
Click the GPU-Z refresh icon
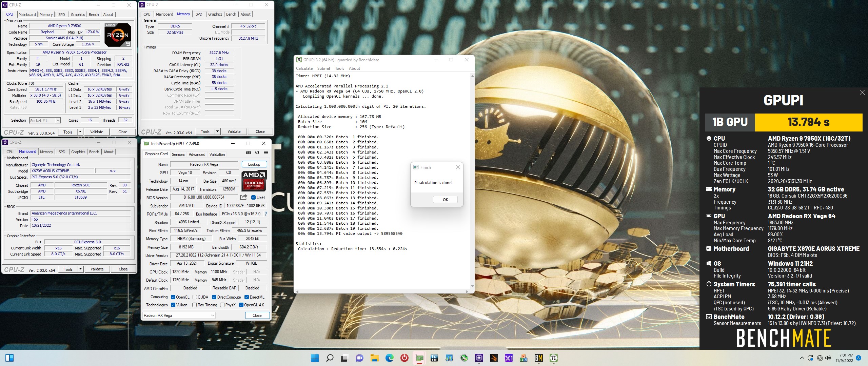tap(257, 153)
